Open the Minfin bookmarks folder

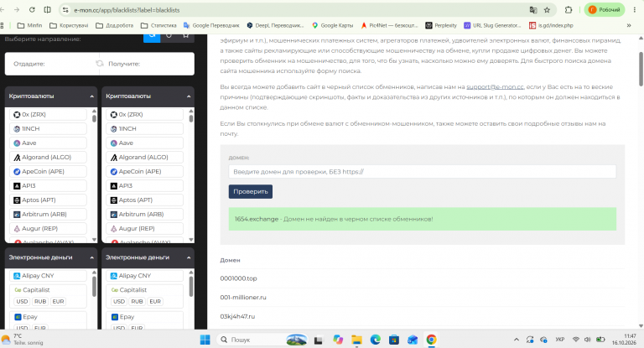pyautogui.click(x=29, y=25)
